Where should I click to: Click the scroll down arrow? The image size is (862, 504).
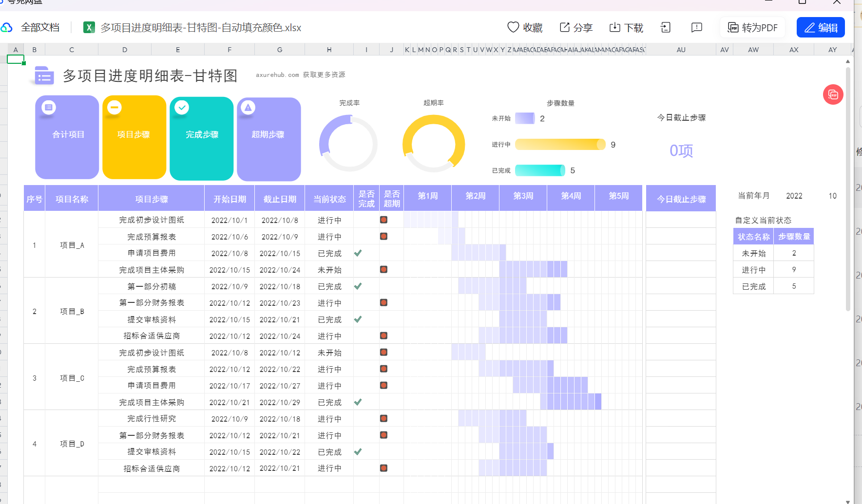click(848, 501)
